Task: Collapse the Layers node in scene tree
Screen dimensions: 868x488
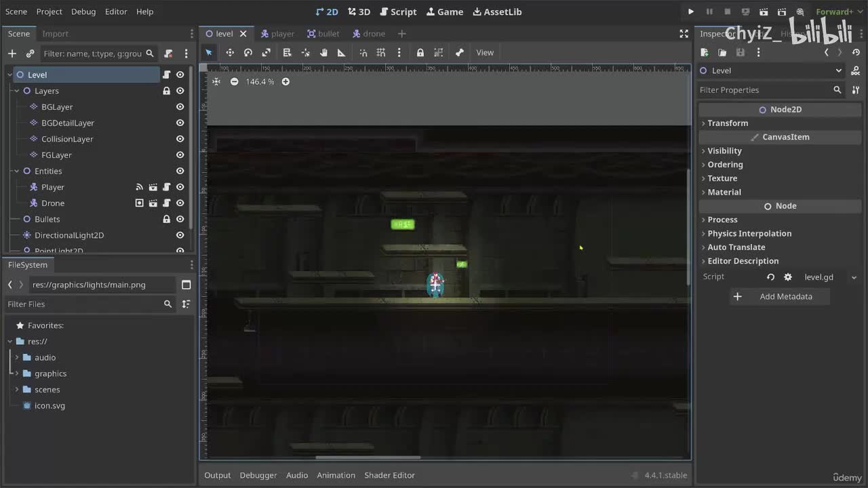Action: click(17, 91)
